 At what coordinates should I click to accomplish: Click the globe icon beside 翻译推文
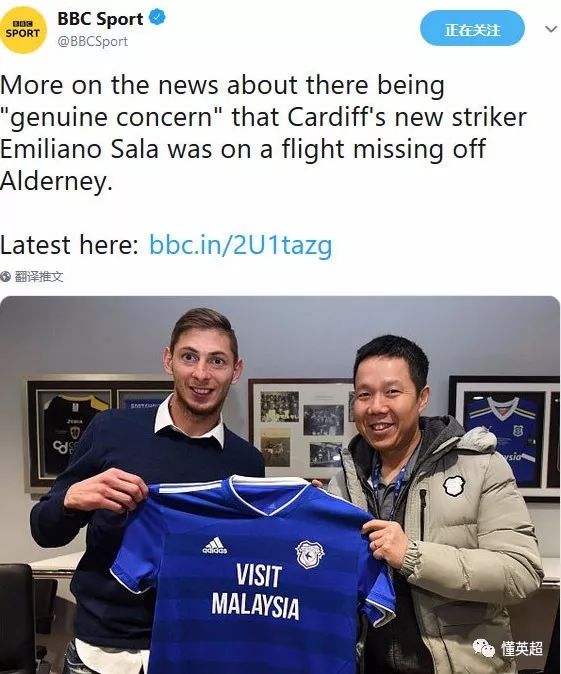pos(6,276)
